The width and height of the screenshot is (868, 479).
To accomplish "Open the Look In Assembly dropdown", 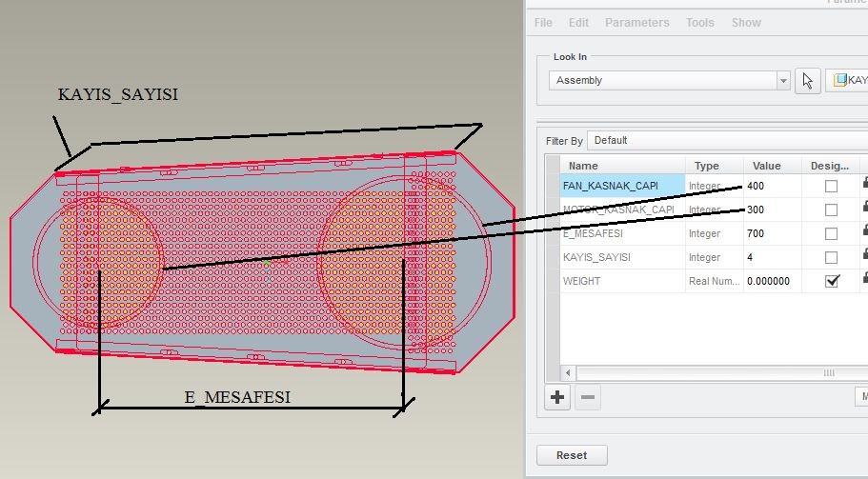I will (669, 80).
